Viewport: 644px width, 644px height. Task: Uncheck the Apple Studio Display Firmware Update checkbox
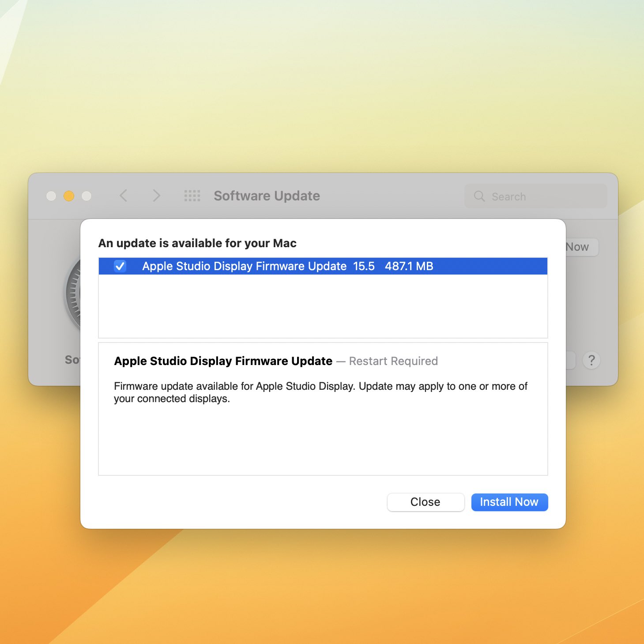click(x=120, y=266)
